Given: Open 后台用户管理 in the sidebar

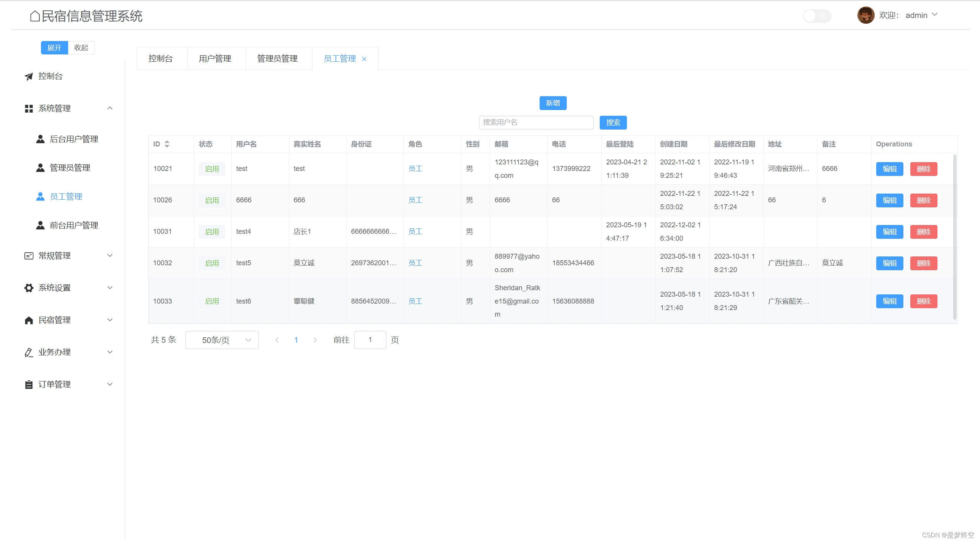Looking at the screenshot, I should coord(74,139).
